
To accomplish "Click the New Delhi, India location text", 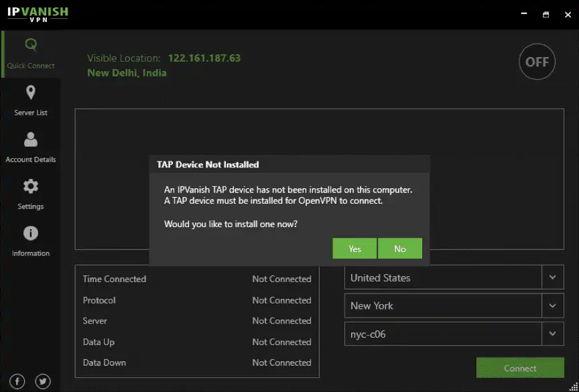I will 127,73.
